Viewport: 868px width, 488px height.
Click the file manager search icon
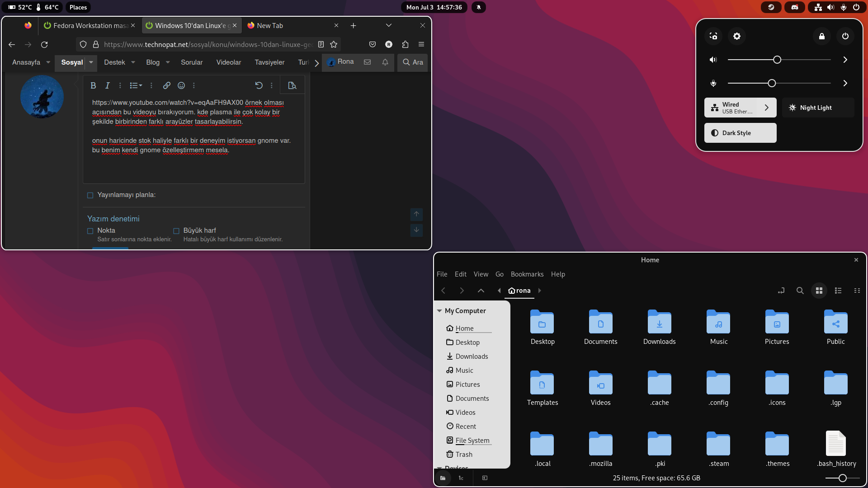tap(800, 291)
